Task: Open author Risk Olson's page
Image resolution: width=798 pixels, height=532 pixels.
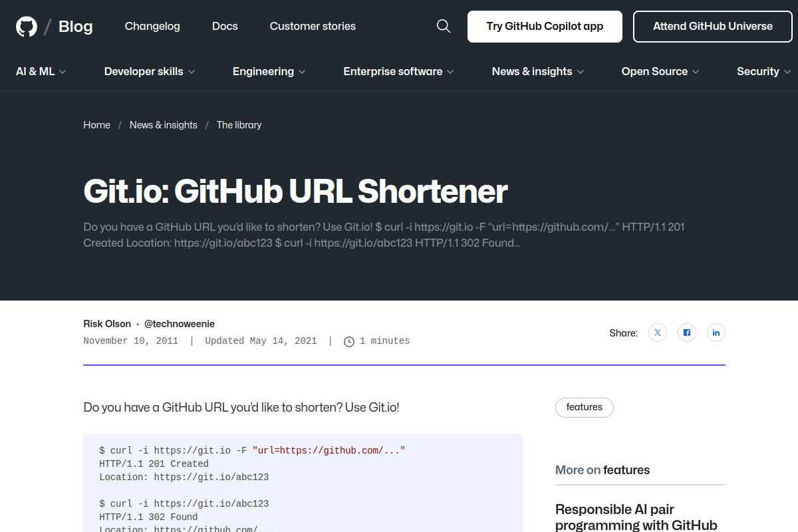Action: pos(107,324)
